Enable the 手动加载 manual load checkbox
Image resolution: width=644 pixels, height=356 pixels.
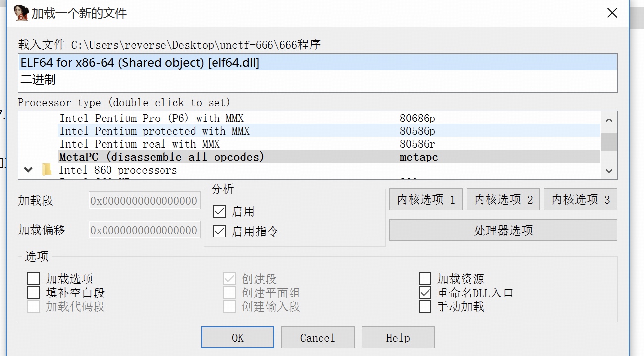click(x=425, y=307)
